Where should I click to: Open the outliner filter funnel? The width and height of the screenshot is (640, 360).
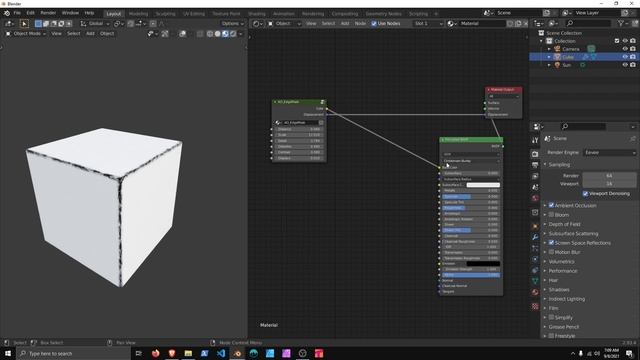point(621,24)
